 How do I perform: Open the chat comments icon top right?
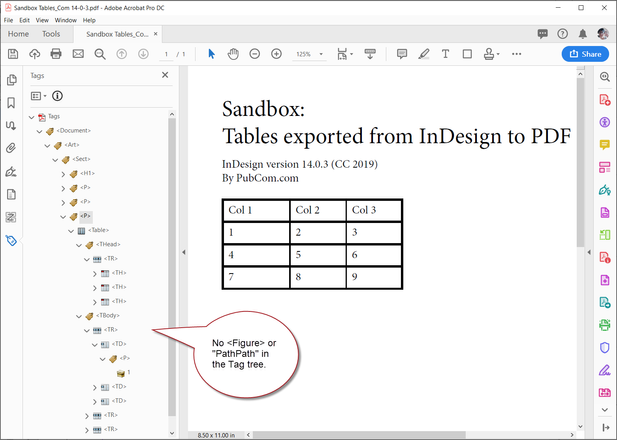(x=543, y=34)
